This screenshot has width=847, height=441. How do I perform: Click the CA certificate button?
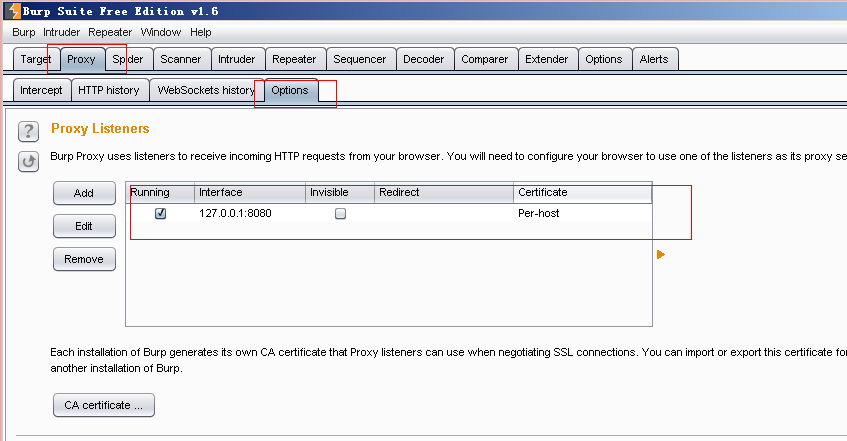tap(104, 405)
